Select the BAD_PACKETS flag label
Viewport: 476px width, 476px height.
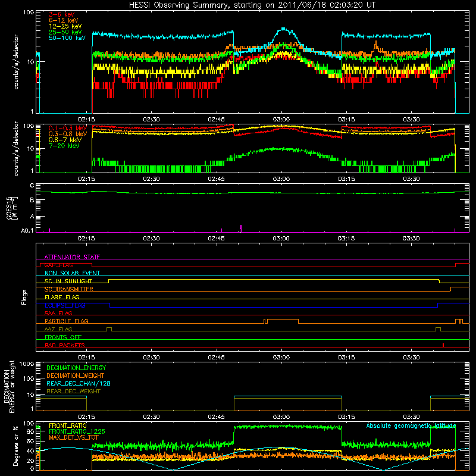tap(65, 345)
